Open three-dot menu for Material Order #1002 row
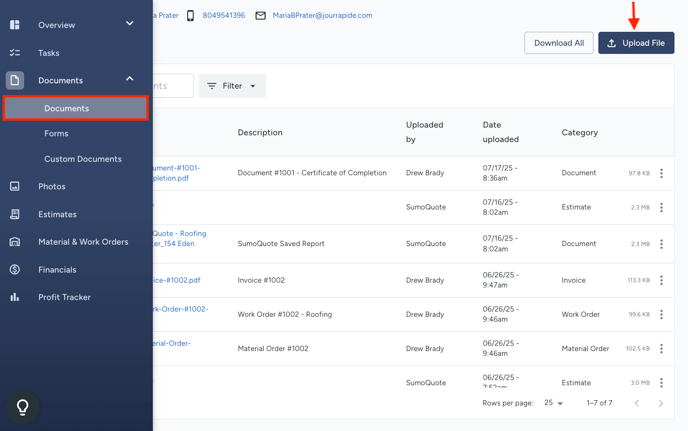The width and height of the screenshot is (688, 431). [661, 349]
